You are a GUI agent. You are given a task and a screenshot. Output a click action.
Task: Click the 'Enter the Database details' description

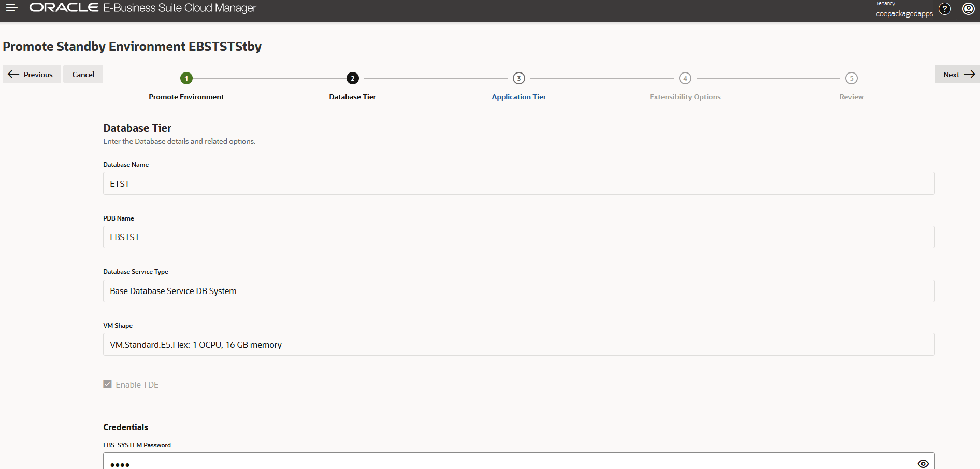click(179, 141)
